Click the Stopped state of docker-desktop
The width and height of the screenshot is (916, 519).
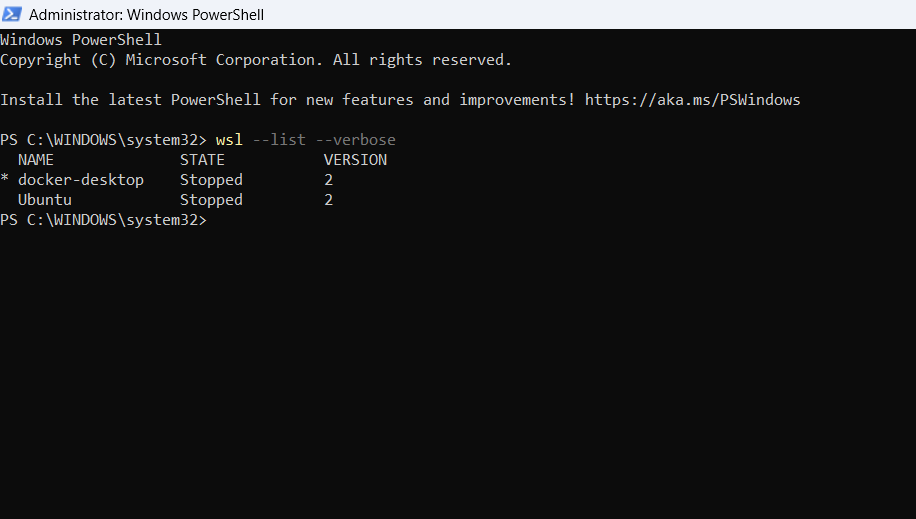[211, 180]
